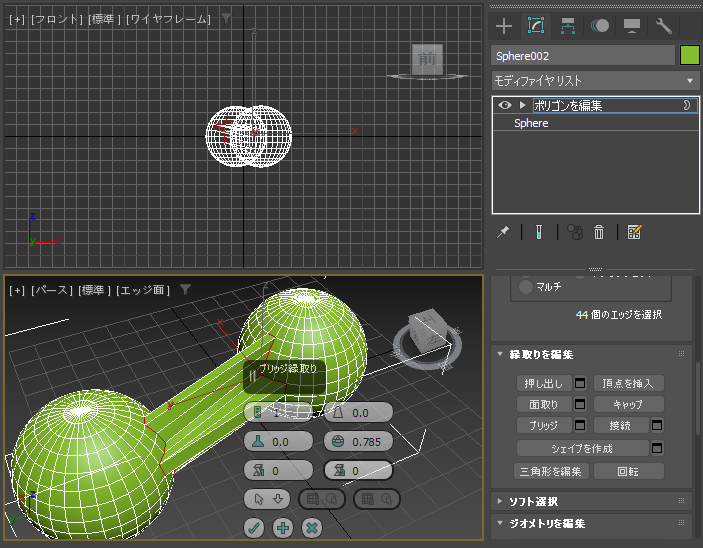Open the Motion command panel tab

[600, 26]
